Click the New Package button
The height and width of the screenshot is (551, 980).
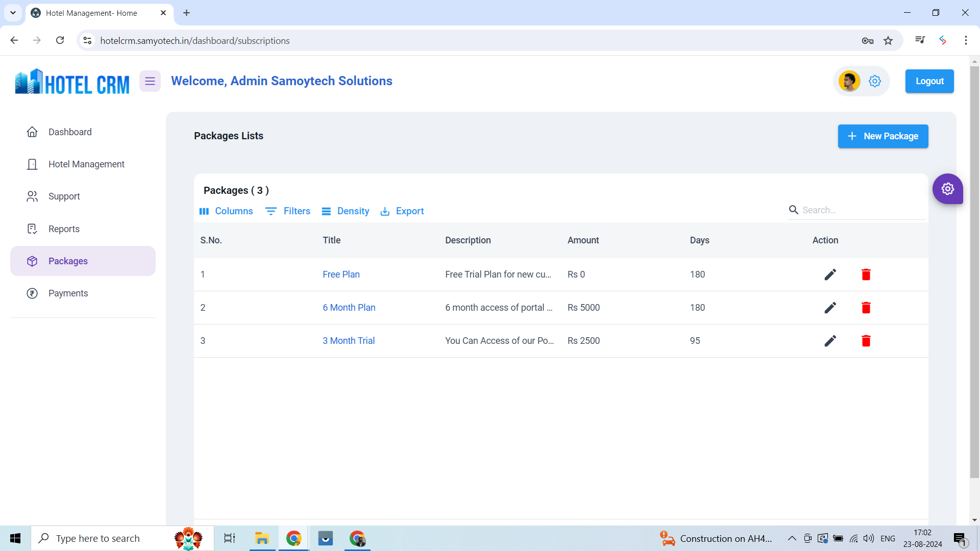click(x=883, y=136)
